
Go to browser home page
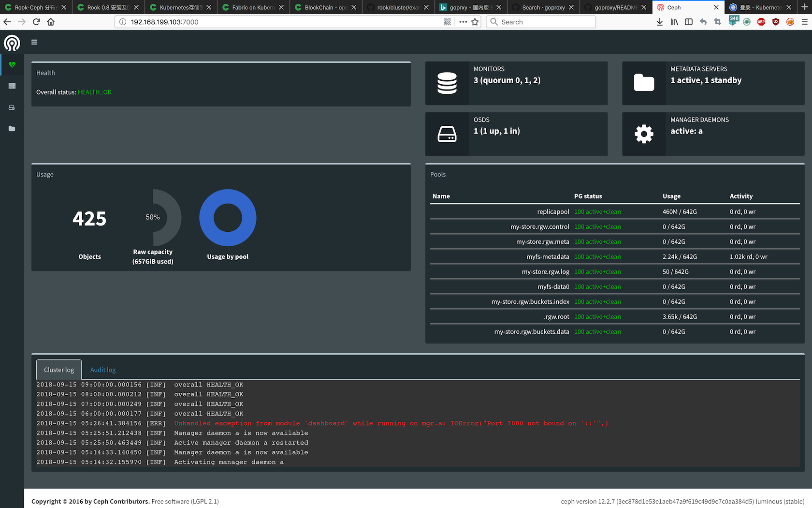click(51, 22)
